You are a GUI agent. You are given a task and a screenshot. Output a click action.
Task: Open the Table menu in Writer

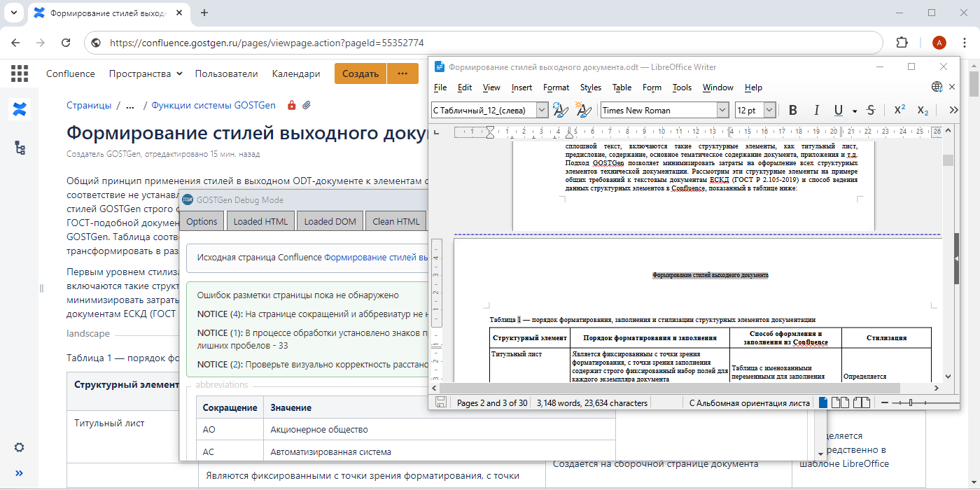point(622,87)
